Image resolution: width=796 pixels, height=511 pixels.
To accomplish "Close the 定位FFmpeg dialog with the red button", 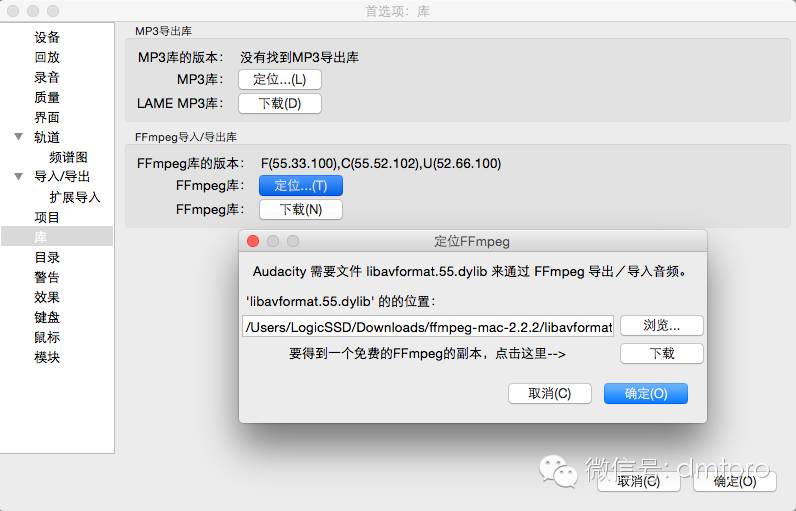I will [253, 241].
